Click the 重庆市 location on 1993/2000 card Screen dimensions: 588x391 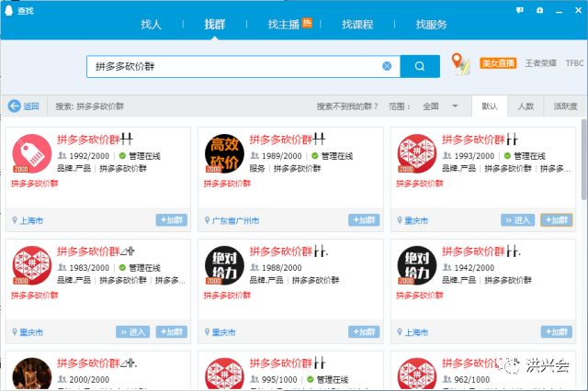[416, 220]
